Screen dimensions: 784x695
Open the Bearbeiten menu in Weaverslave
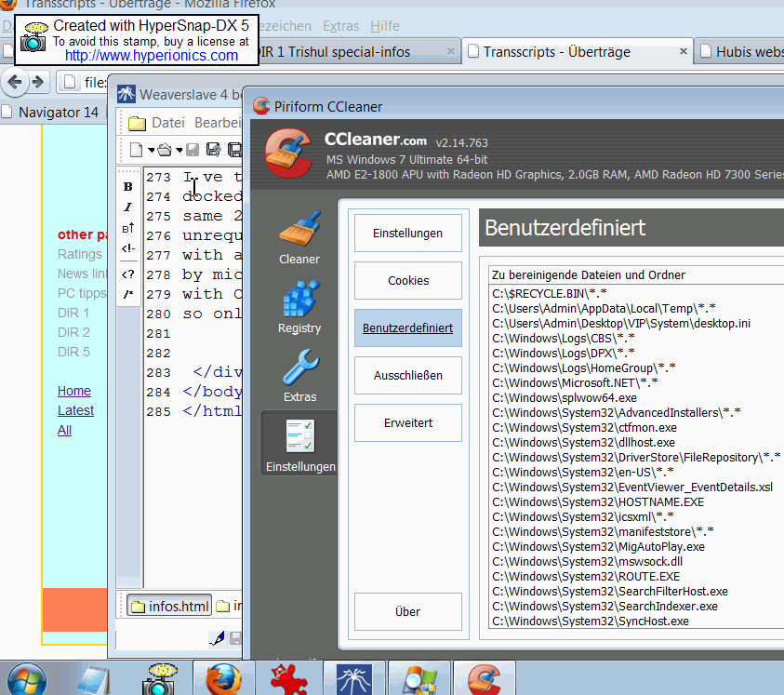[218, 123]
